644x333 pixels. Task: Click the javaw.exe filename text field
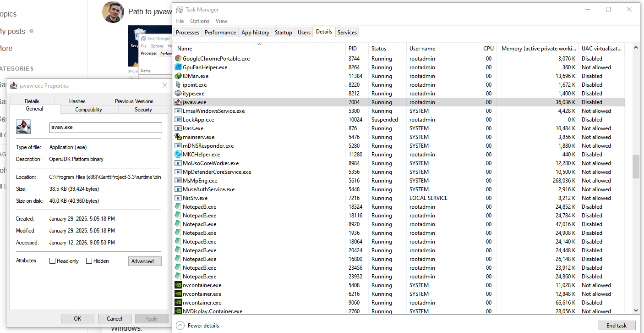point(105,128)
